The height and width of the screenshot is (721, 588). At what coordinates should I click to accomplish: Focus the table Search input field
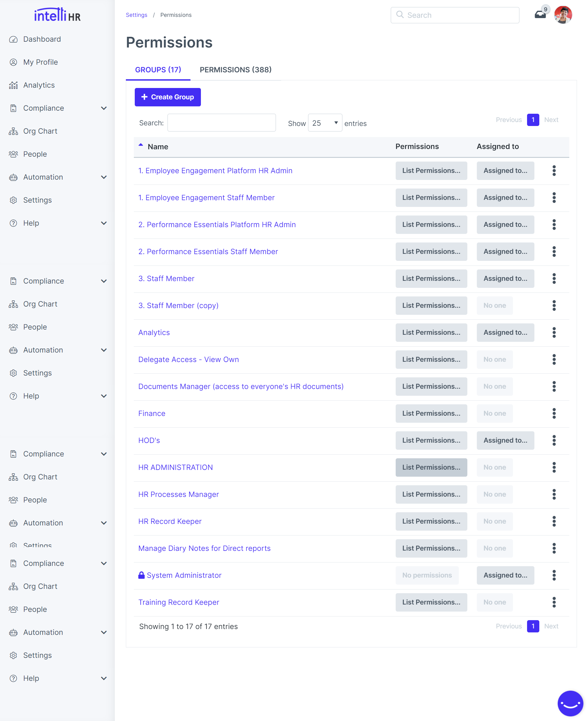click(x=221, y=123)
